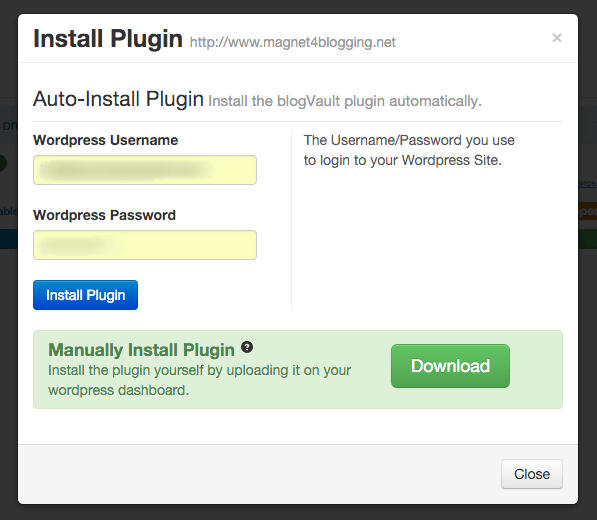
Task: Click the blue Install Plugin button
Action: 85,295
